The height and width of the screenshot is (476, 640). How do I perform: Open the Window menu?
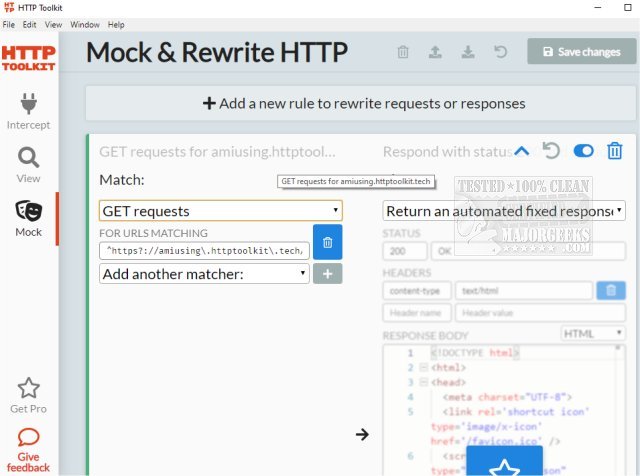point(85,24)
